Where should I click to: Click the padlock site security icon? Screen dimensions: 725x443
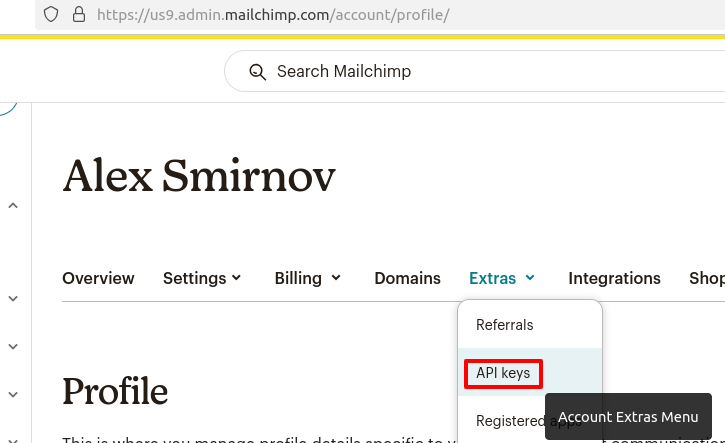(79, 14)
